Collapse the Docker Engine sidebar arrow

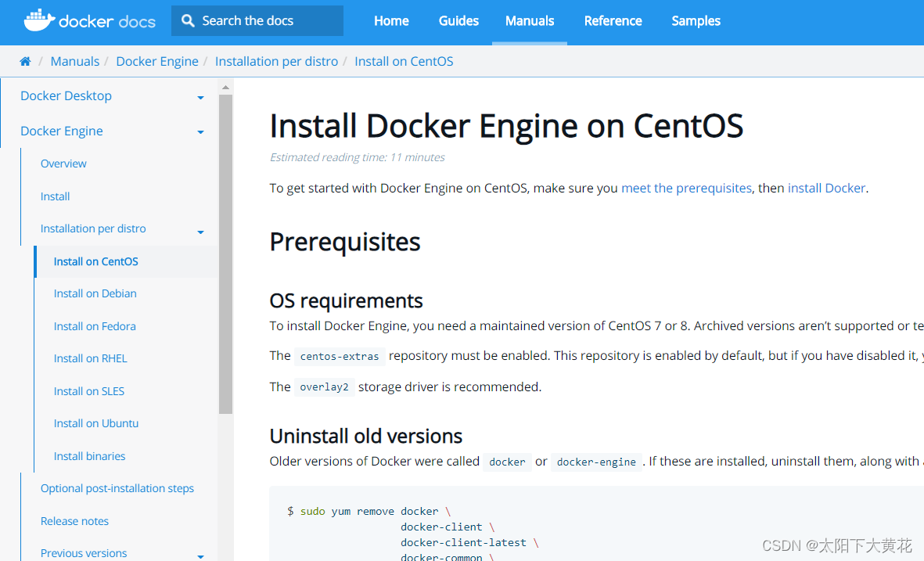coord(200,132)
